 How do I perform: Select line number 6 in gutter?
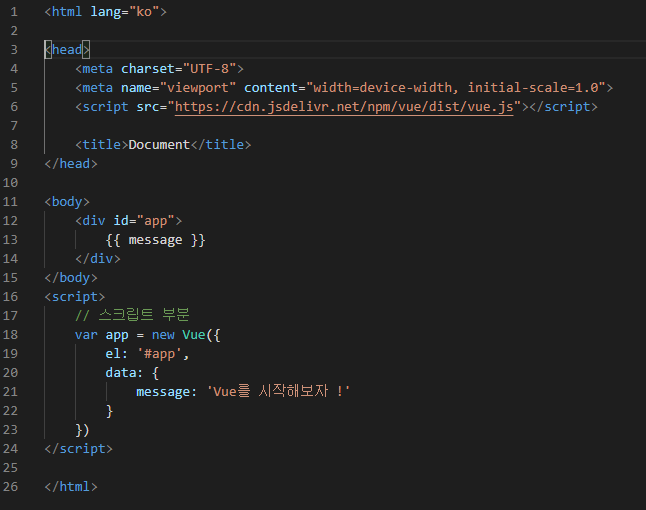click(x=14, y=107)
